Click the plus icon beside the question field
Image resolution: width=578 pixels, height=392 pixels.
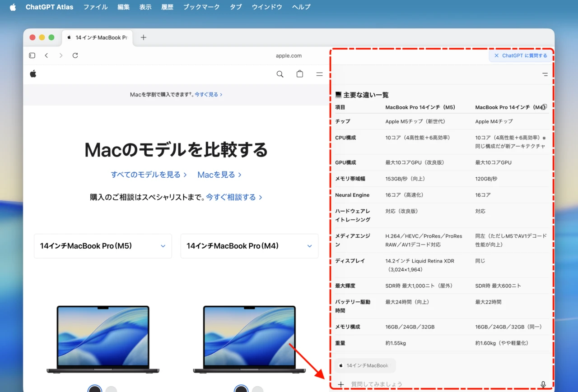click(x=340, y=384)
